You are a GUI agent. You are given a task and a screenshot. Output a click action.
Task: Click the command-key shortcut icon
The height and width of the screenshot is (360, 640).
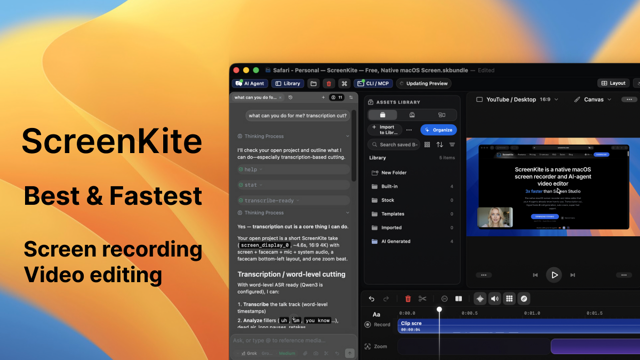point(344,83)
